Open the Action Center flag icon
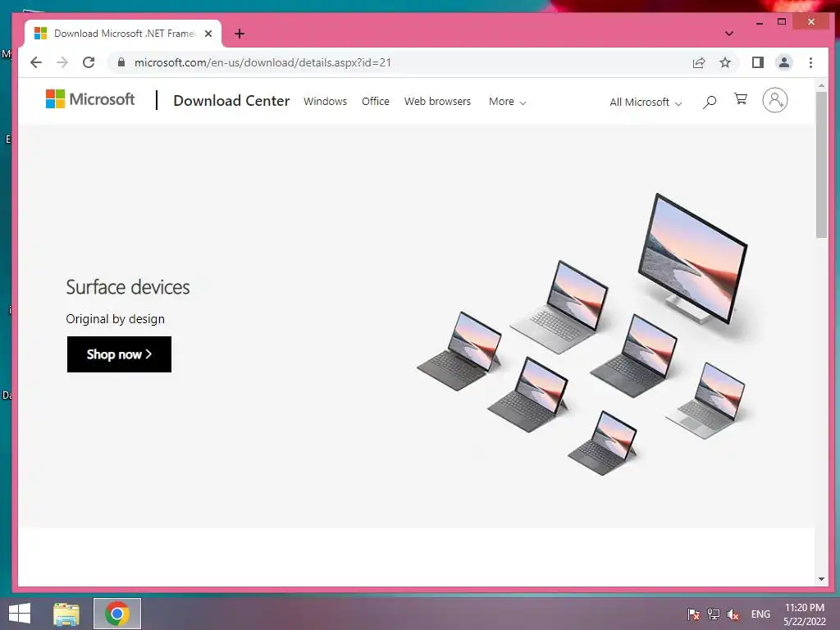Screen dimensions: 840x630 pos(694,614)
